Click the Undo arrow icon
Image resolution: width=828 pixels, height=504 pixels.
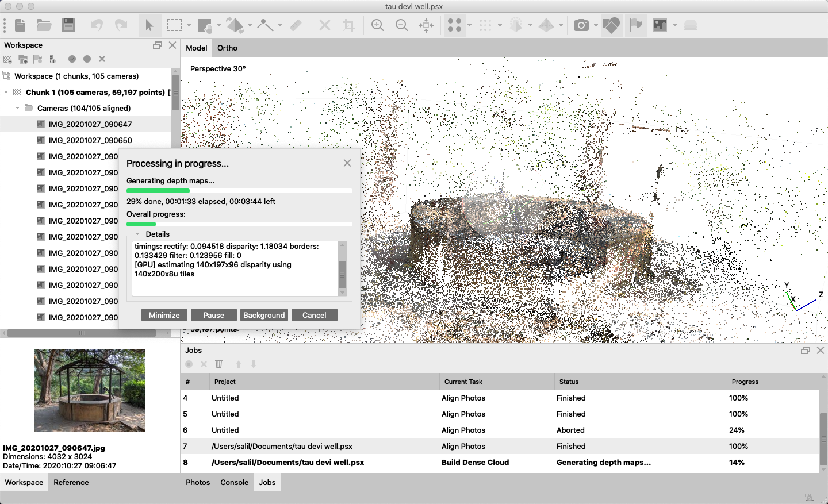(97, 25)
